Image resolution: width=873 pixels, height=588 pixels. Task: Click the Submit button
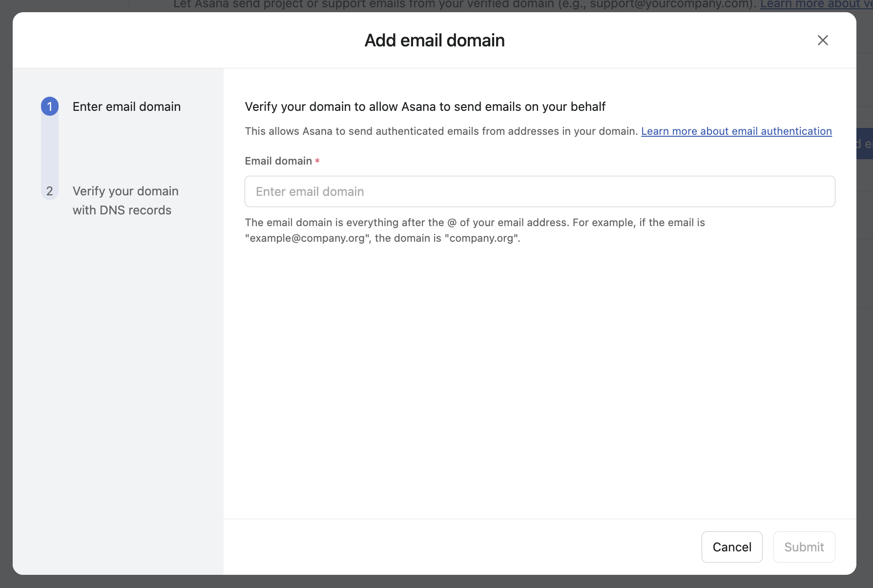[x=804, y=547]
